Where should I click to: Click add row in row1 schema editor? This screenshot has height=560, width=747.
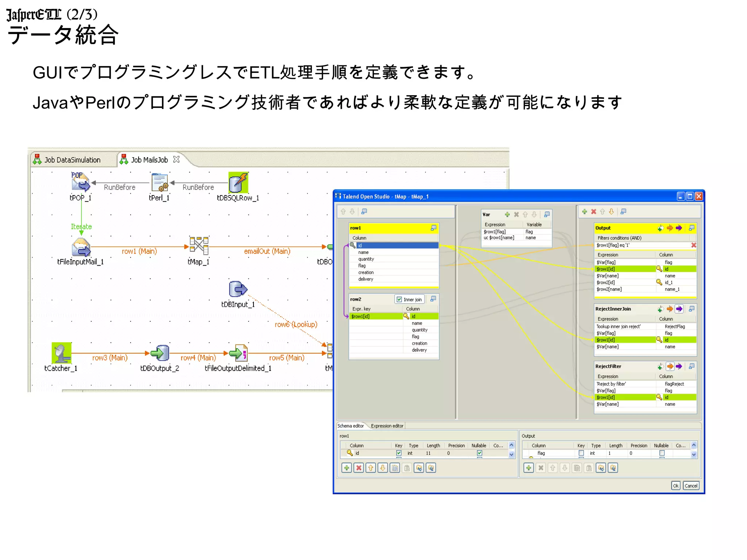click(347, 468)
